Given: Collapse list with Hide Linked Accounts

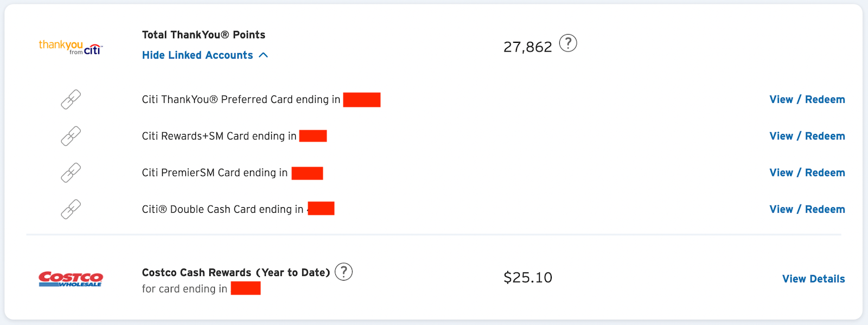Looking at the screenshot, I should [x=197, y=55].
